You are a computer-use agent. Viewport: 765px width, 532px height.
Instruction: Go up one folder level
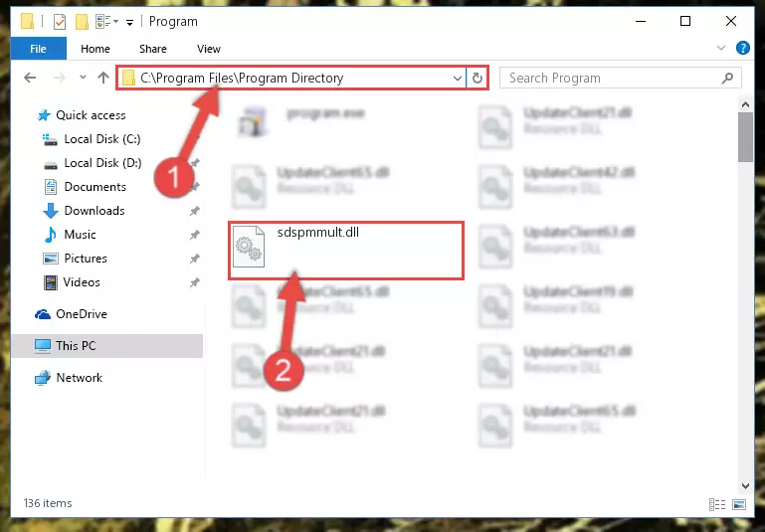102,78
